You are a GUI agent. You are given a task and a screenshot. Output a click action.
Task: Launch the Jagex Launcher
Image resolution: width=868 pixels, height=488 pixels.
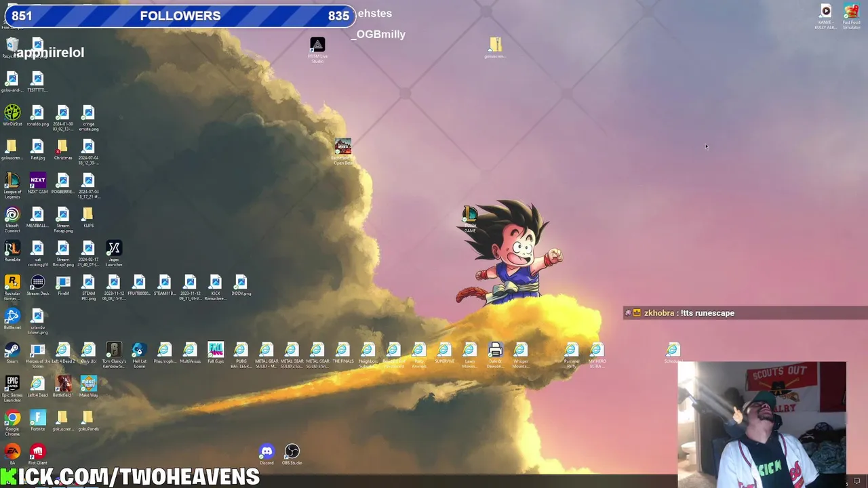click(113, 253)
